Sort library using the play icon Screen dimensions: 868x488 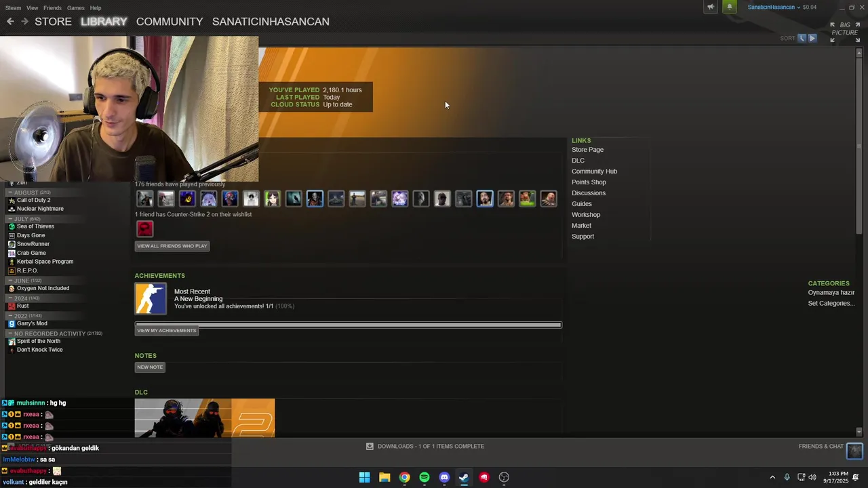(x=812, y=38)
